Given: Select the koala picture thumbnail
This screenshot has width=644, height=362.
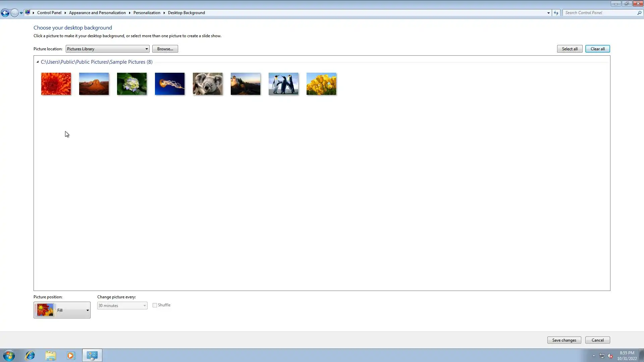Looking at the screenshot, I should point(208,84).
